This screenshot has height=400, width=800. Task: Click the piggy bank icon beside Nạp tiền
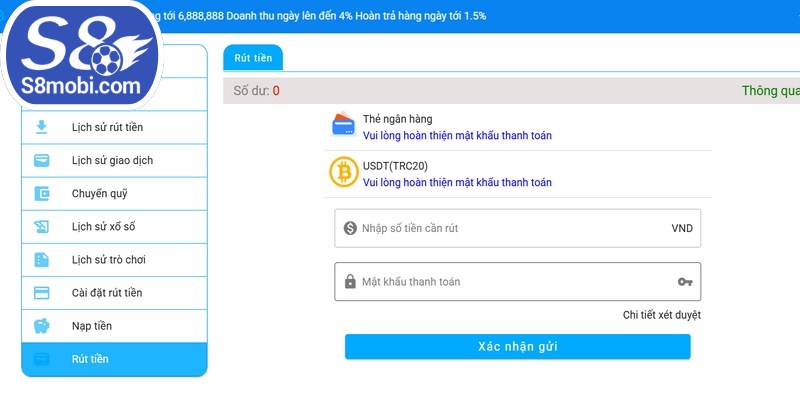click(42, 326)
